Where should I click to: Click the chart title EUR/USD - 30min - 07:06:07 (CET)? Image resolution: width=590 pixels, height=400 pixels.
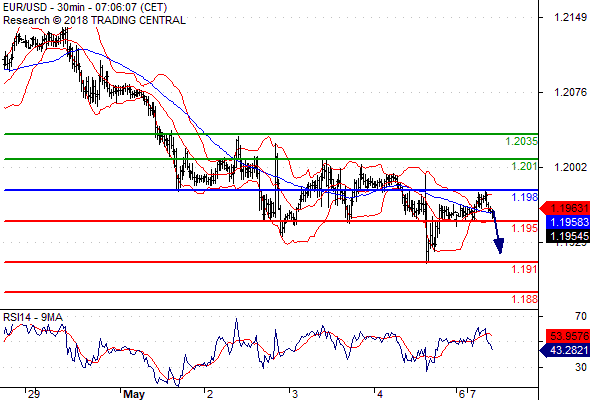tap(85, 7)
